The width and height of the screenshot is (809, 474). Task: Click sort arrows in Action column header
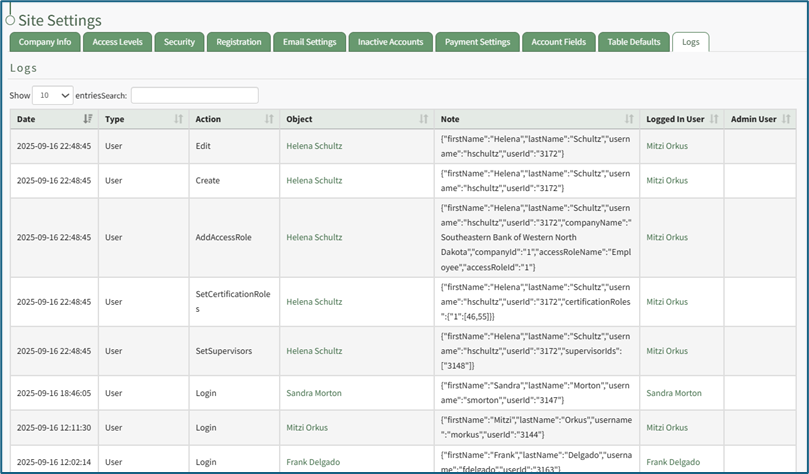click(x=269, y=119)
